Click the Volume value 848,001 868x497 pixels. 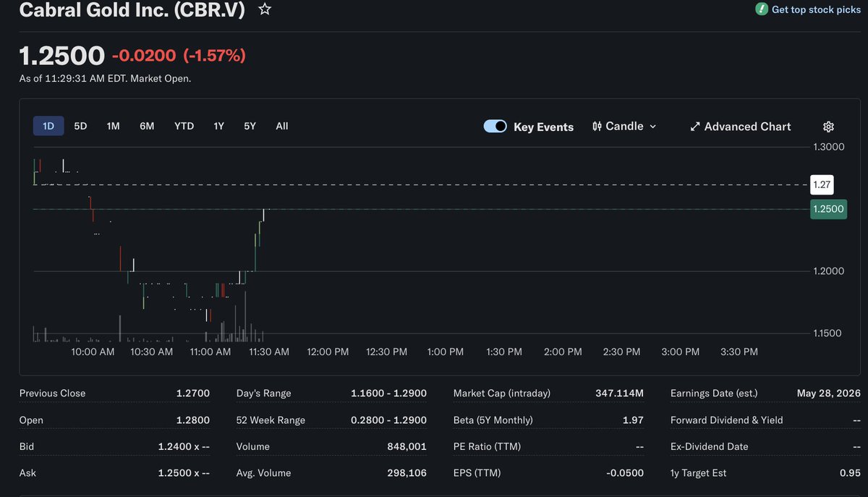tap(407, 447)
